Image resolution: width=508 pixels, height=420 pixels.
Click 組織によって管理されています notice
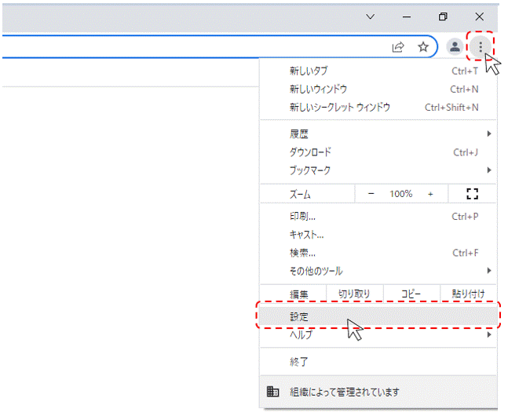(378, 392)
